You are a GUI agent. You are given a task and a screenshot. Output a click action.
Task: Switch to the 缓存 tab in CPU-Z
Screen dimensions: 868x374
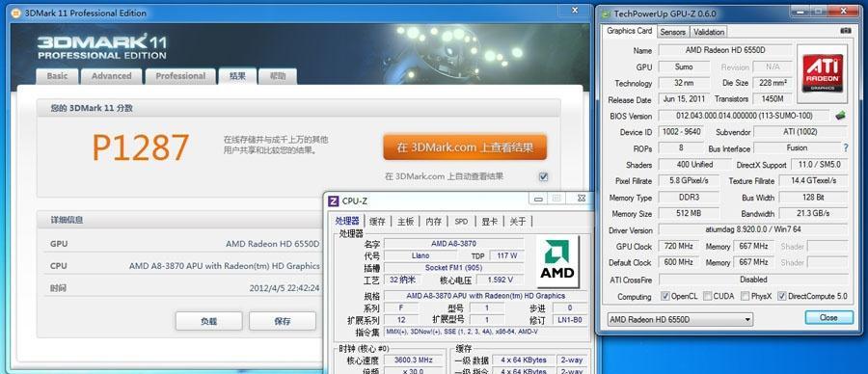tap(377, 222)
